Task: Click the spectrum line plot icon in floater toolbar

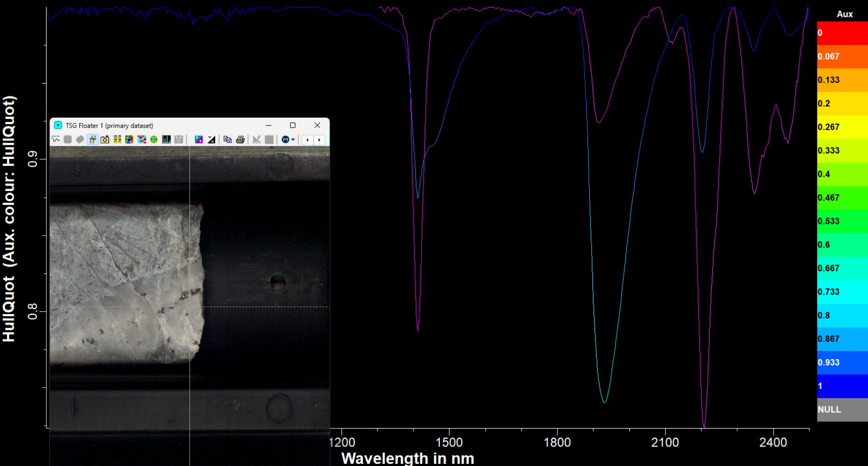Action: (55, 139)
